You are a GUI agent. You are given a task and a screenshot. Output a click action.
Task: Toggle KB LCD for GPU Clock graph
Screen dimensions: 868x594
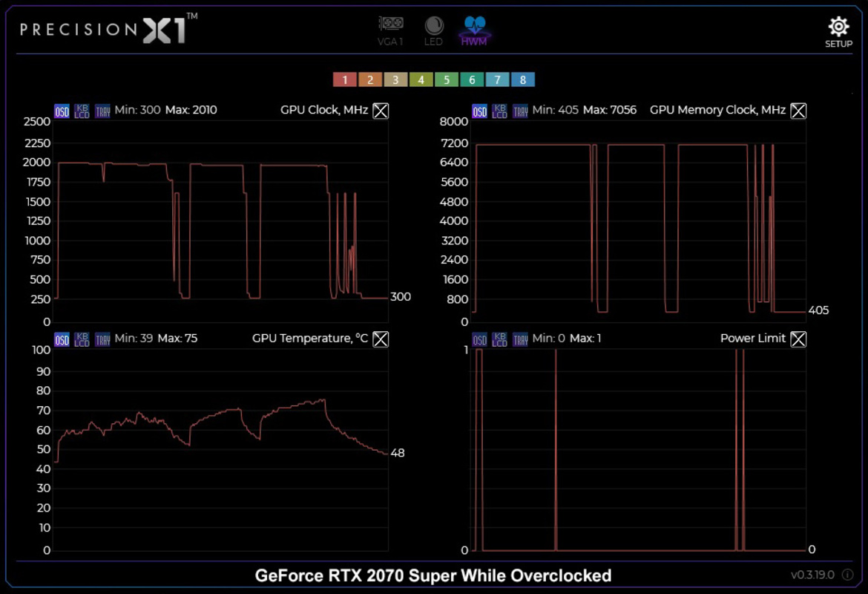82,111
